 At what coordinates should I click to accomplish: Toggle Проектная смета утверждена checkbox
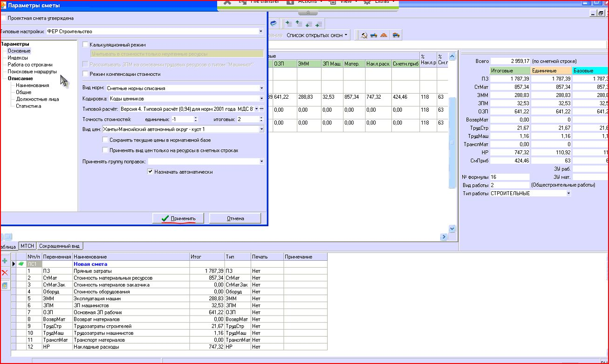pyautogui.click(x=3, y=18)
